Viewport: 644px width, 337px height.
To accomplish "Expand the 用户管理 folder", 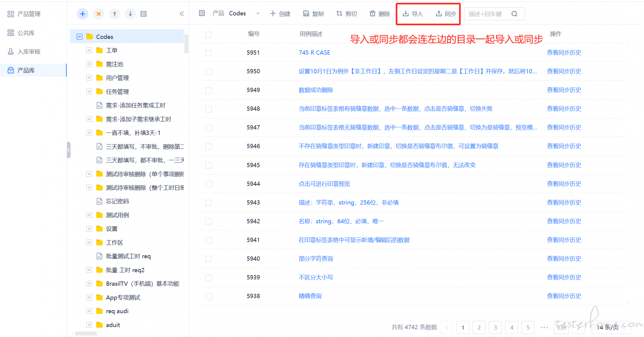I will pos(89,78).
